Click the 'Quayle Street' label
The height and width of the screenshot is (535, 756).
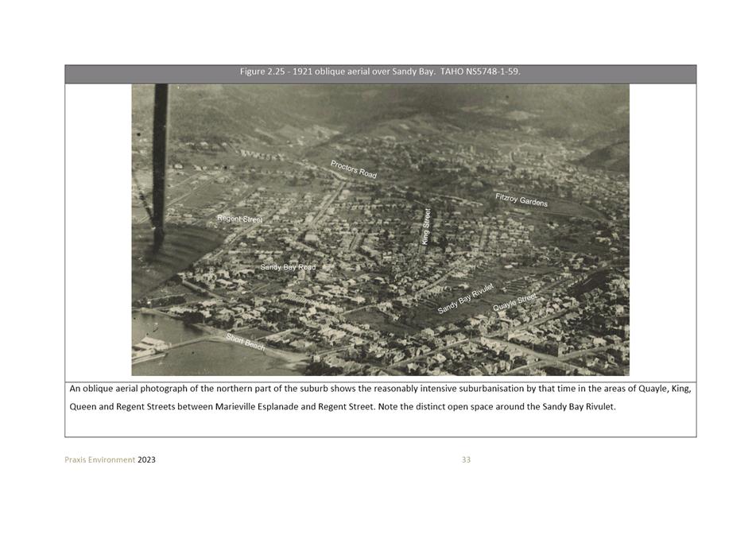[514, 302]
